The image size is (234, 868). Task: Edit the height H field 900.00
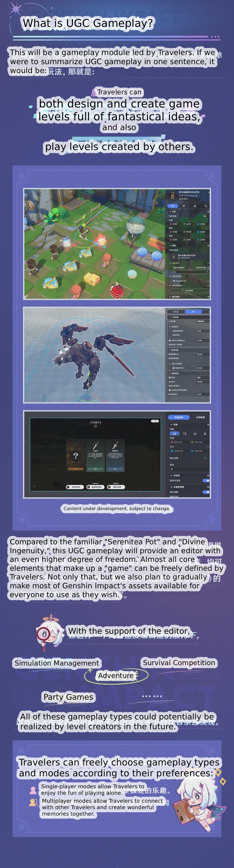click(x=200, y=451)
